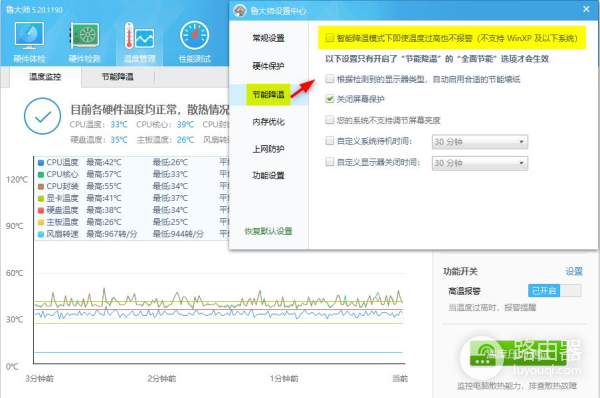
Task: Switch to 节能降温 tab in main window
Action: click(x=117, y=77)
